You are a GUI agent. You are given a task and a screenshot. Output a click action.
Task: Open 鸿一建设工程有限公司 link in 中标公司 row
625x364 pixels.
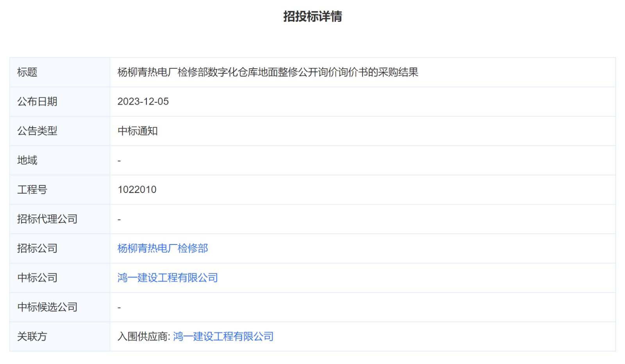point(168,278)
